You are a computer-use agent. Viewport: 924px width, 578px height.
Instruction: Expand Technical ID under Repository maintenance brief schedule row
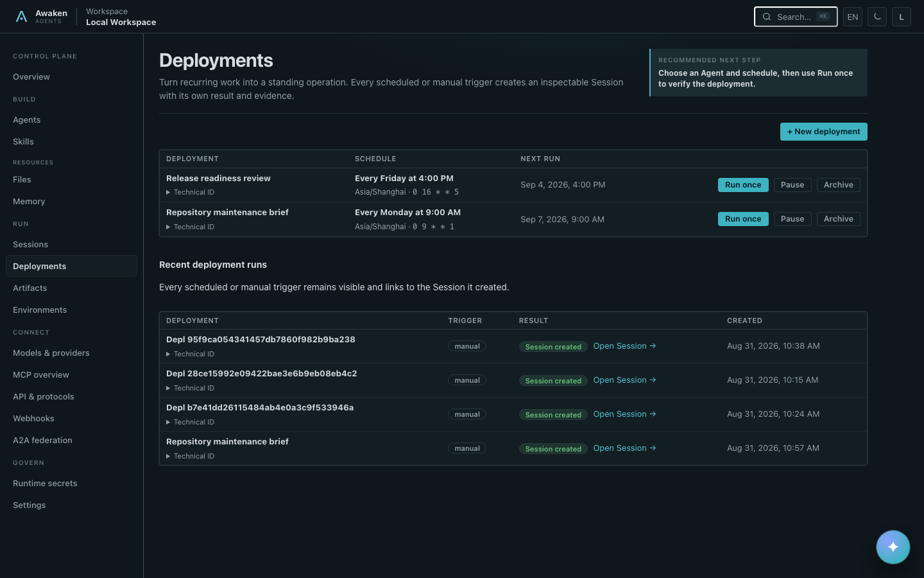(191, 227)
